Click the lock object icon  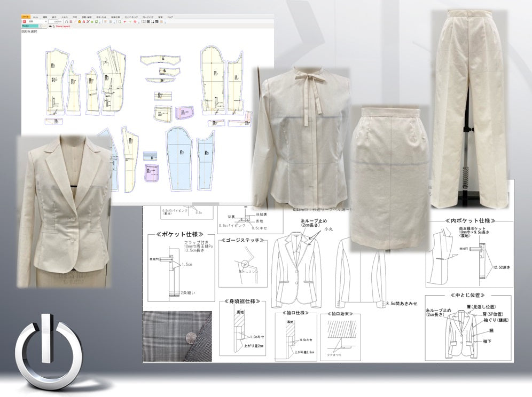(80, 22)
